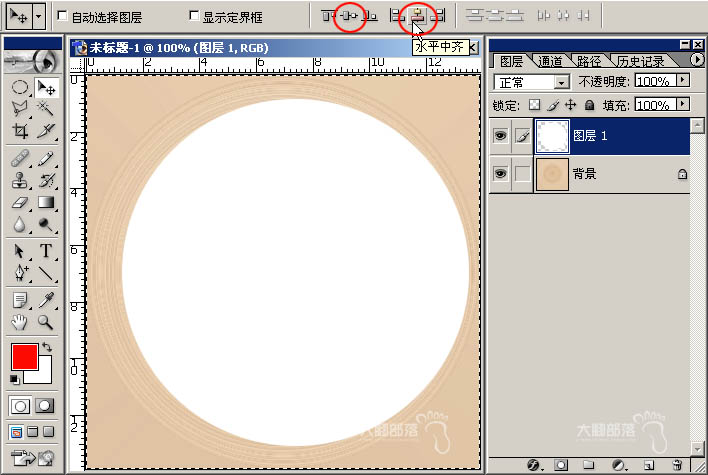Switch to the 图层 tab
The height and width of the screenshot is (475, 708).
pos(512,61)
